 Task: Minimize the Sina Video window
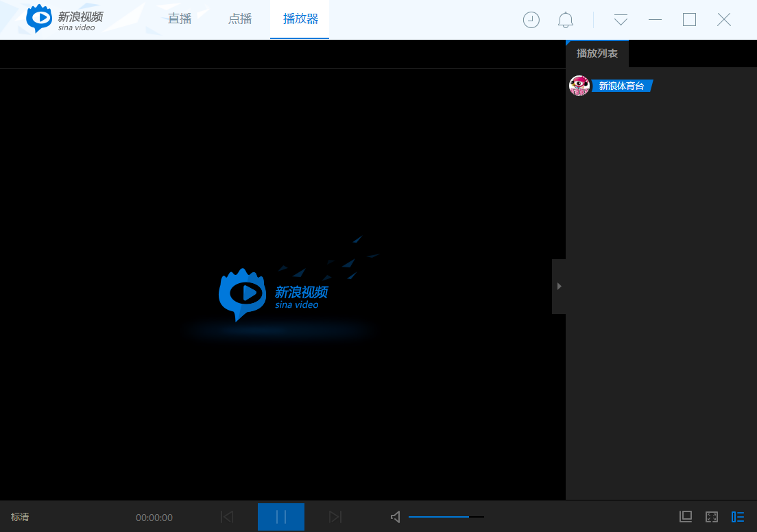point(655,20)
